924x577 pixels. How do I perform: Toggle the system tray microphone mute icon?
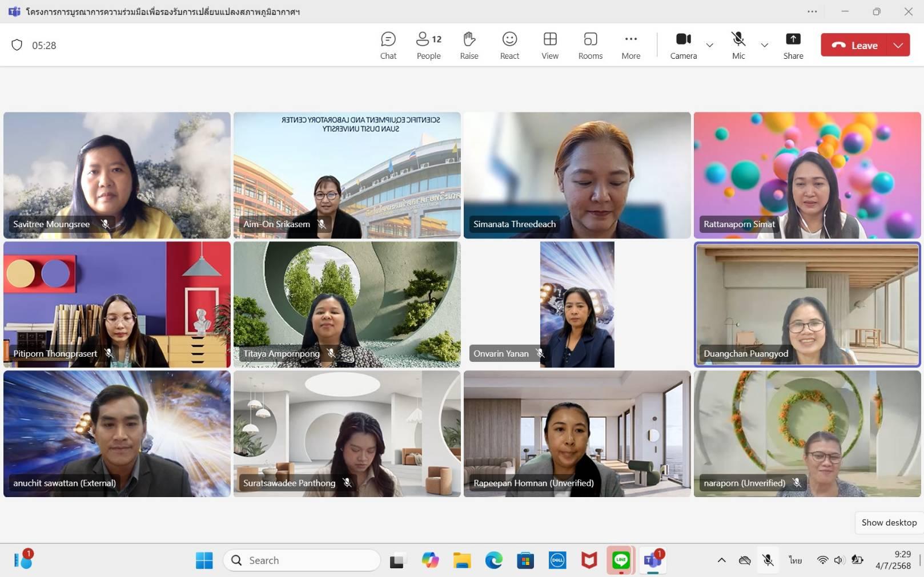pyautogui.click(x=768, y=560)
